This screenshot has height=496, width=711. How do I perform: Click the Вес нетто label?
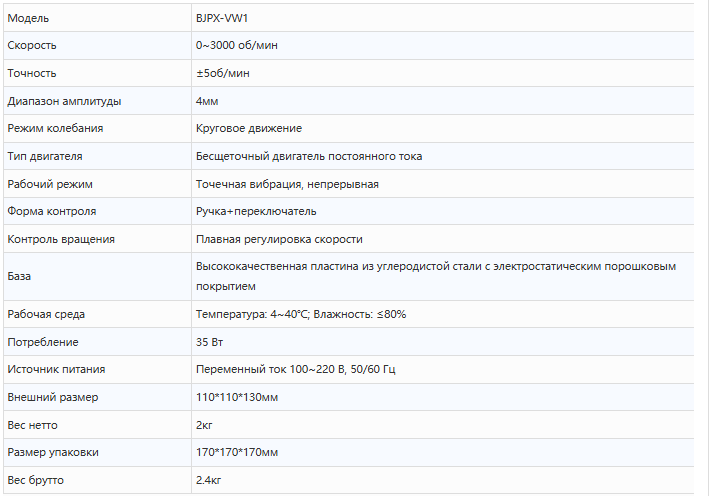click(33, 425)
